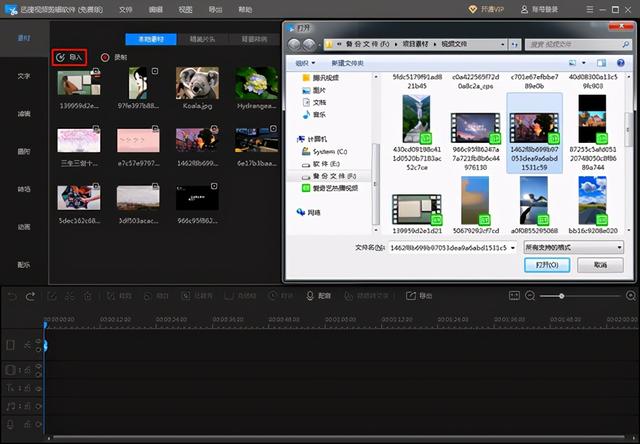This screenshot has width=640, height=444.
Task: Click the timeline zoom-out minus icon
Action: pos(530,296)
